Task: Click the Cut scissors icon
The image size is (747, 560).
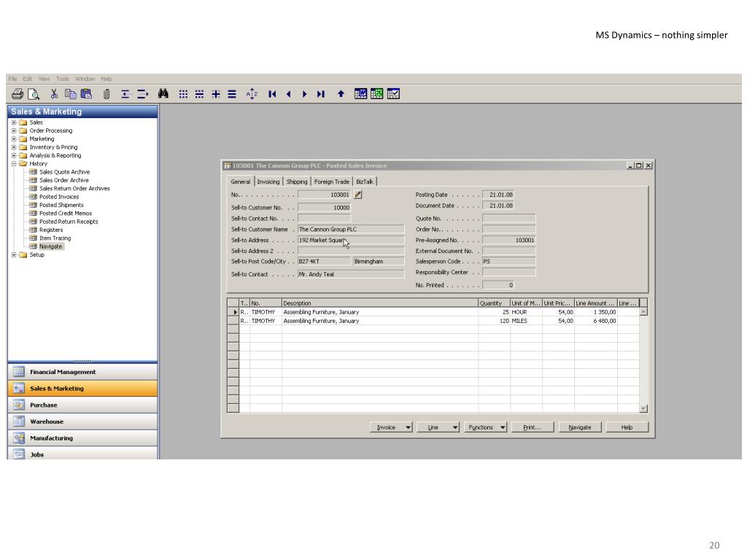Action: tap(54, 94)
